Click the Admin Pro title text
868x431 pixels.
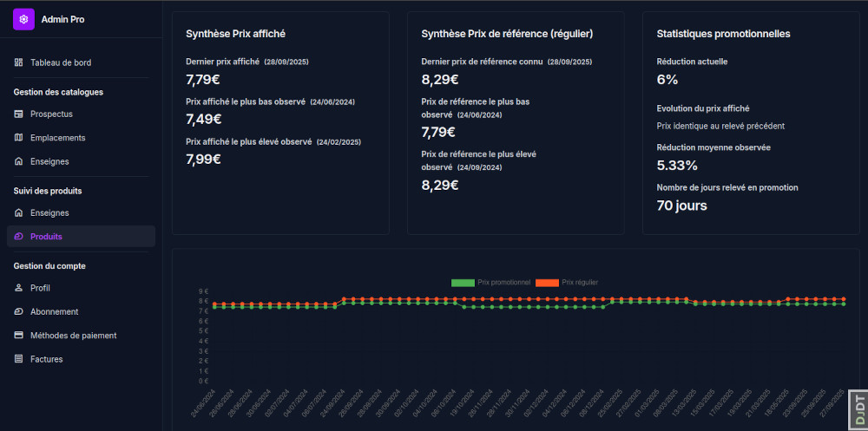point(63,19)
